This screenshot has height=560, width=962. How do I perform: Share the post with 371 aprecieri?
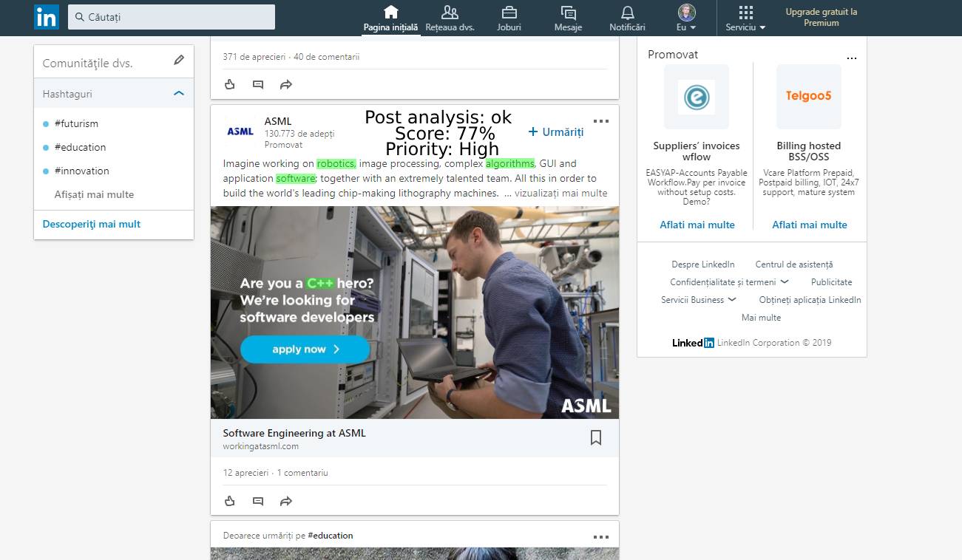(286, 84)
